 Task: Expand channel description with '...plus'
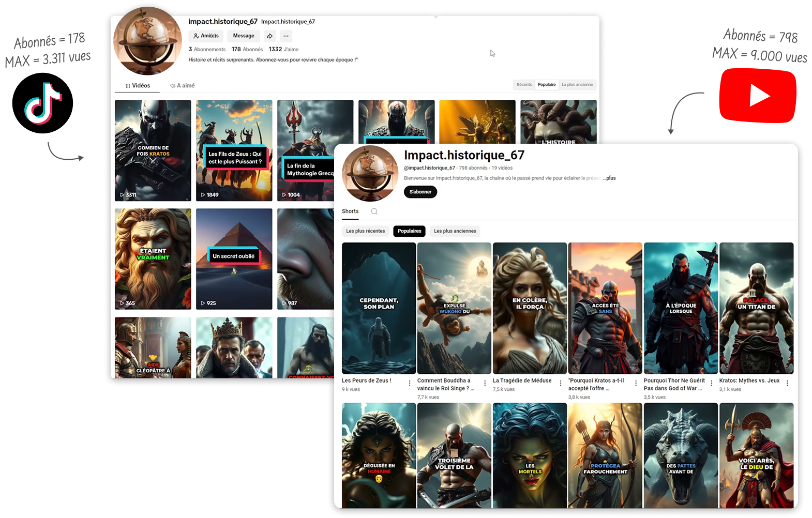point(610,178)
